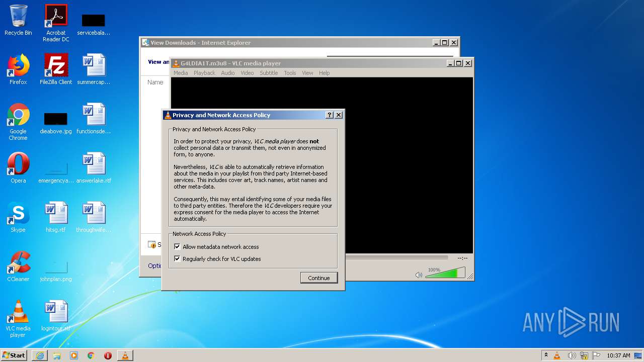Viewport: 644px width, 362px height.
Task: Click the Start button
Action: coord(14,355)
